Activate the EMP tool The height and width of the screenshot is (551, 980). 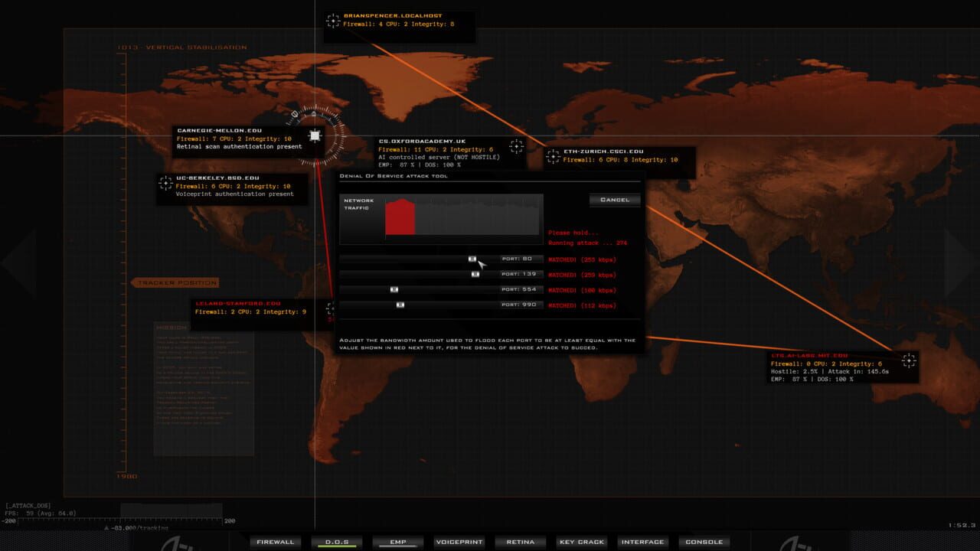[397, 542]
